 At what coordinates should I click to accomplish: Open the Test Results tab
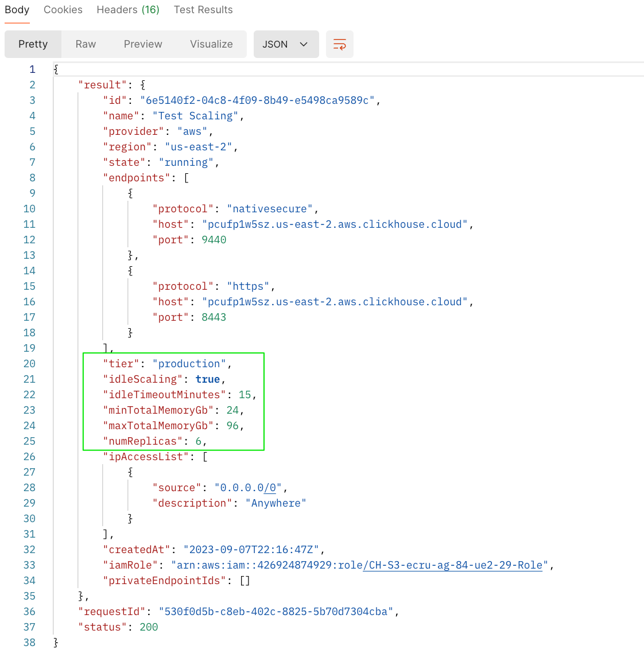[203, 10]
